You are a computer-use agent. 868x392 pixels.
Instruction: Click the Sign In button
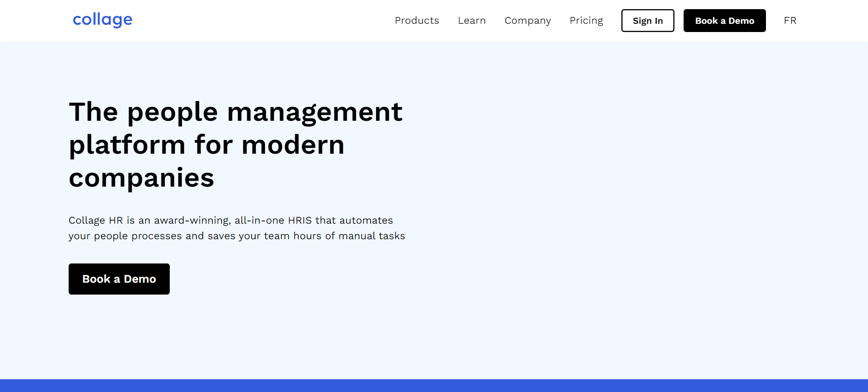click(x=647, y=21)
